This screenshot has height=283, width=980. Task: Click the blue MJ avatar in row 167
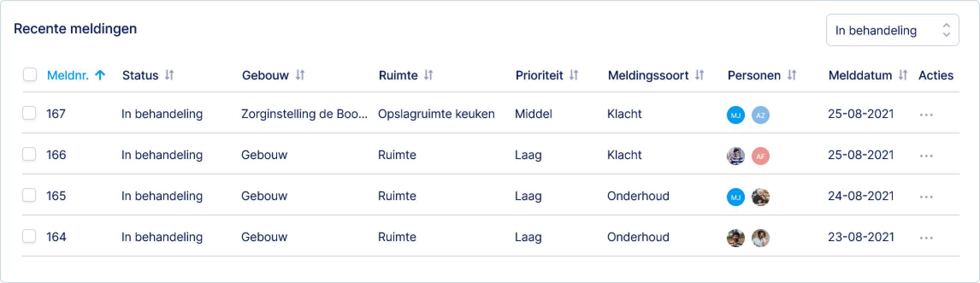pyautogui.click(x=735, y=115)
